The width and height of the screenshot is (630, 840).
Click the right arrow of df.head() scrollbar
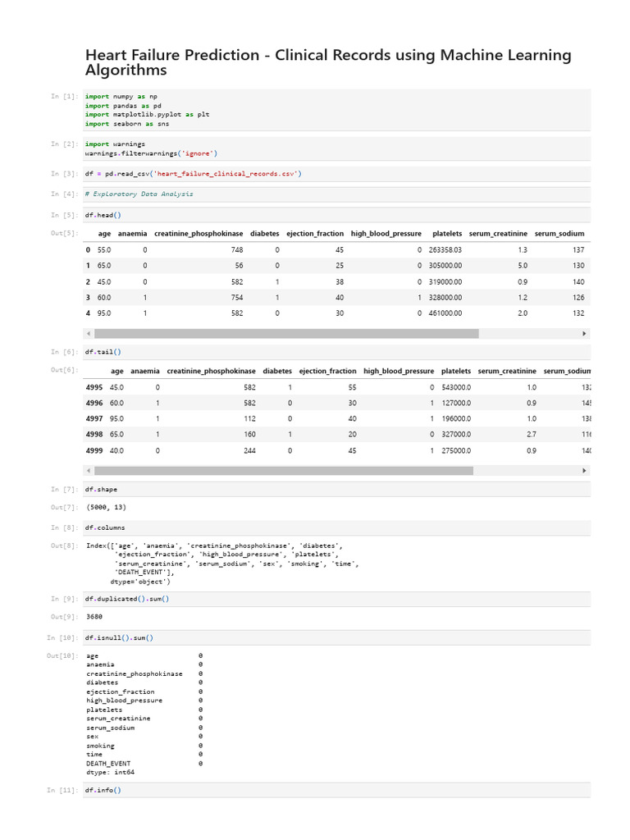coord(584,334)
